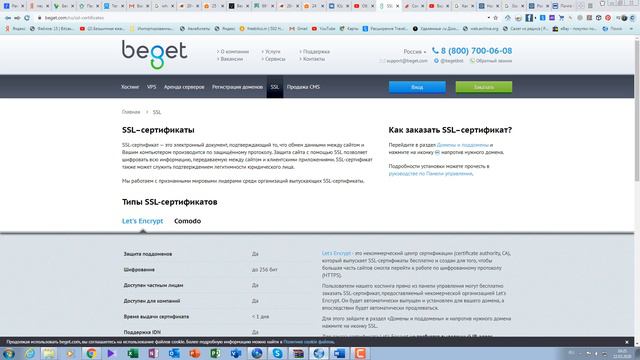Reload the page with the refresh icon
This screenshot has width=640, height=360.
[27, 18]
